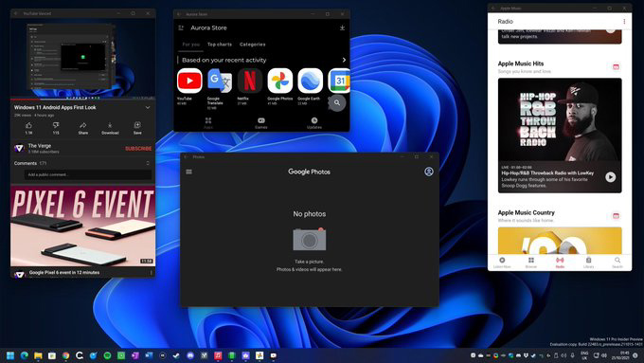Switch to the Top charts tab
644x363 pixels.
(220, 45)
